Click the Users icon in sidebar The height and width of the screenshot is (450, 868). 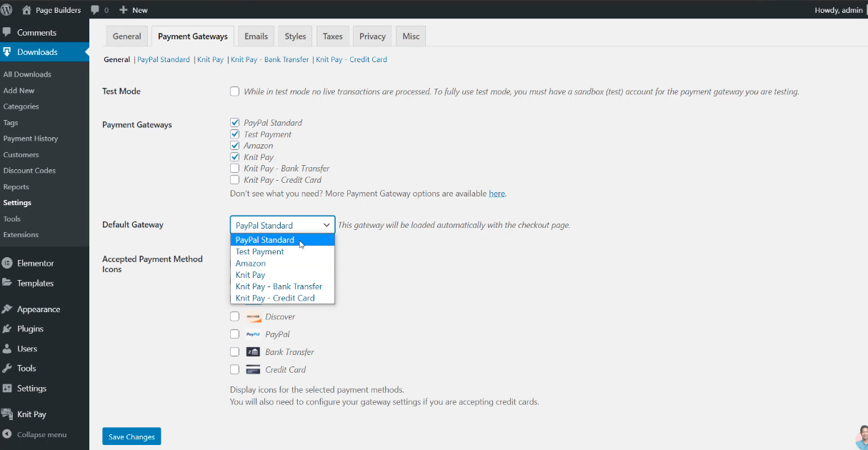[x=7, y=349]
